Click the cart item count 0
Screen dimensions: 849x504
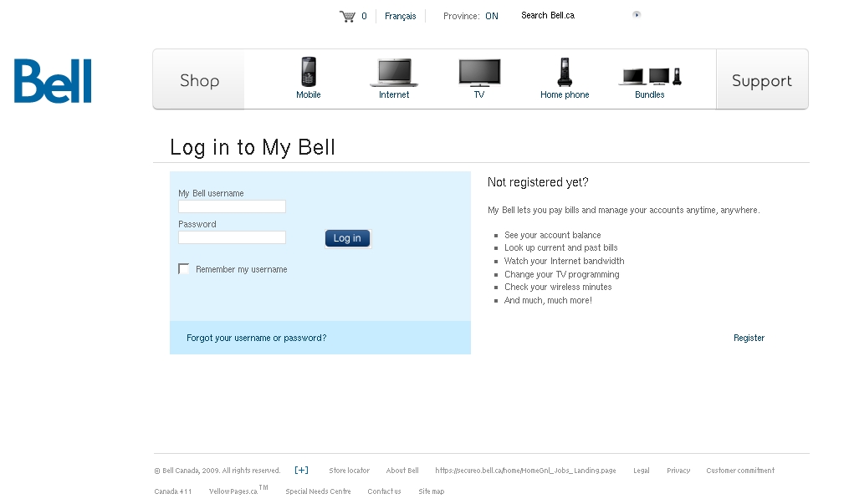364,16
